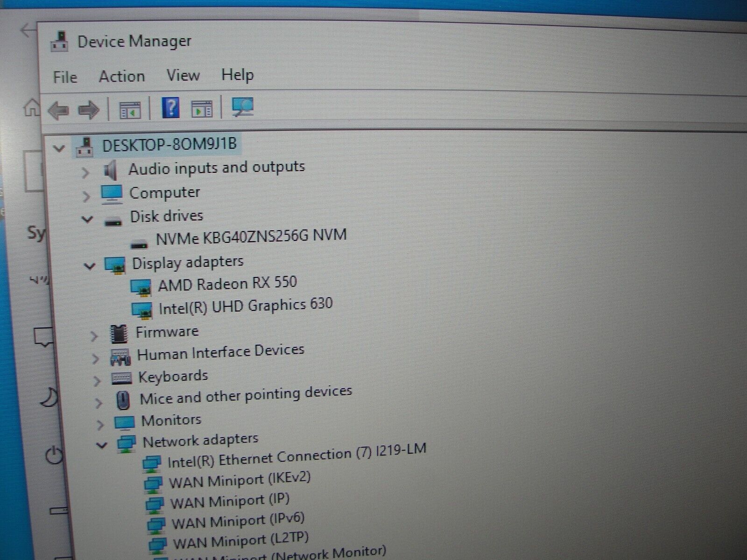
Task: Select WAN Miniport (IPv6) entry
Action: pos(238,521)
